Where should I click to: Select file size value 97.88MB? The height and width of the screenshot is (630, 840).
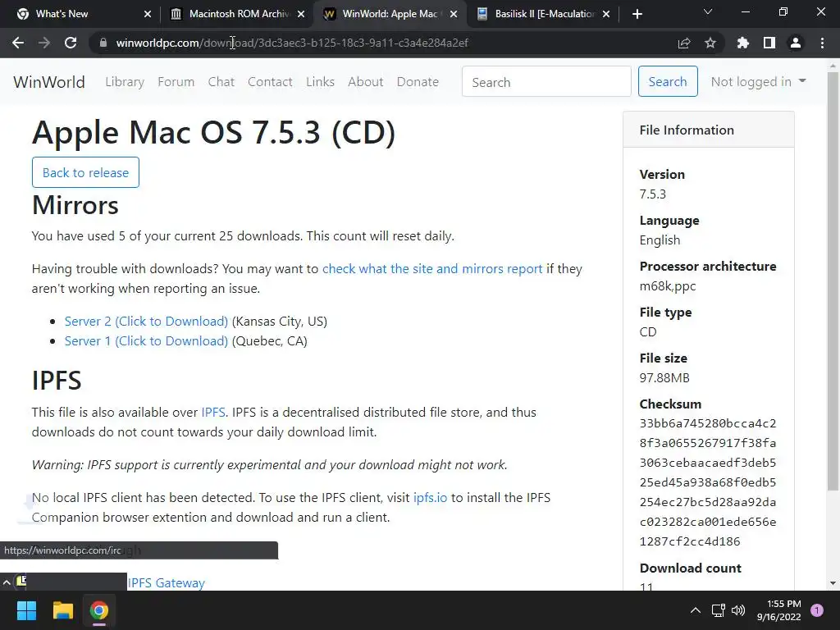[x=664, y=377]
